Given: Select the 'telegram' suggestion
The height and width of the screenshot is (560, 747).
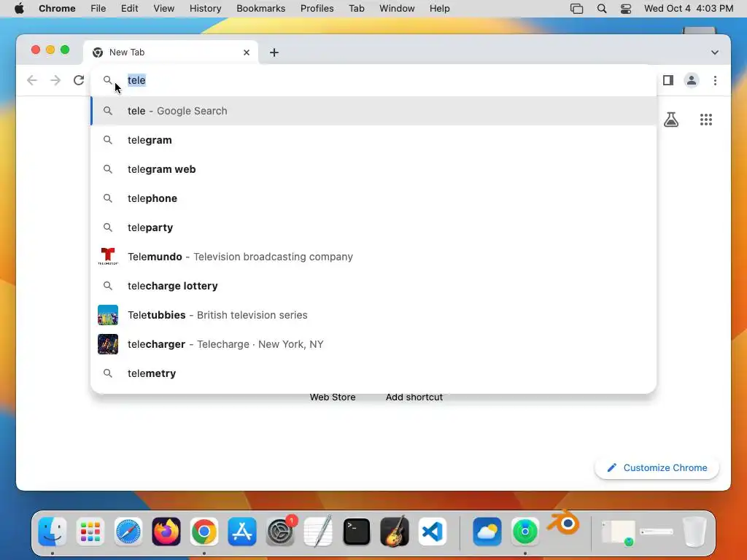Looking at the screenshot, I should click(x=373, y=140).
